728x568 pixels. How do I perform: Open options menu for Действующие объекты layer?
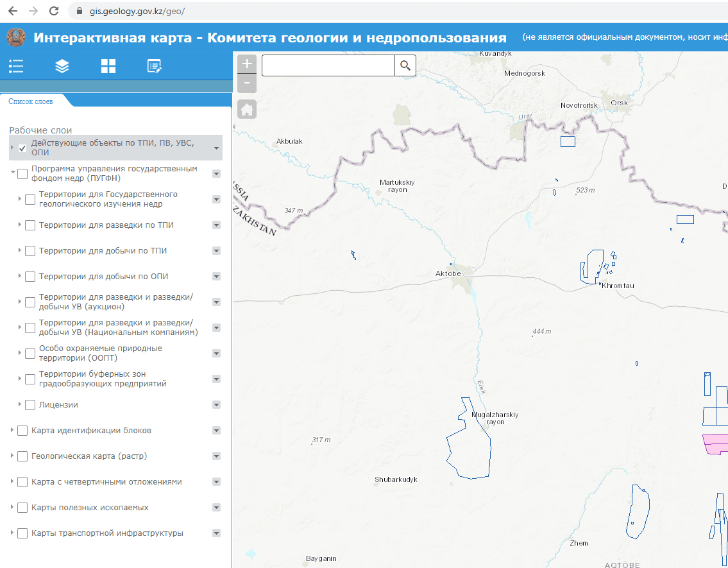[x=216, y=148]
